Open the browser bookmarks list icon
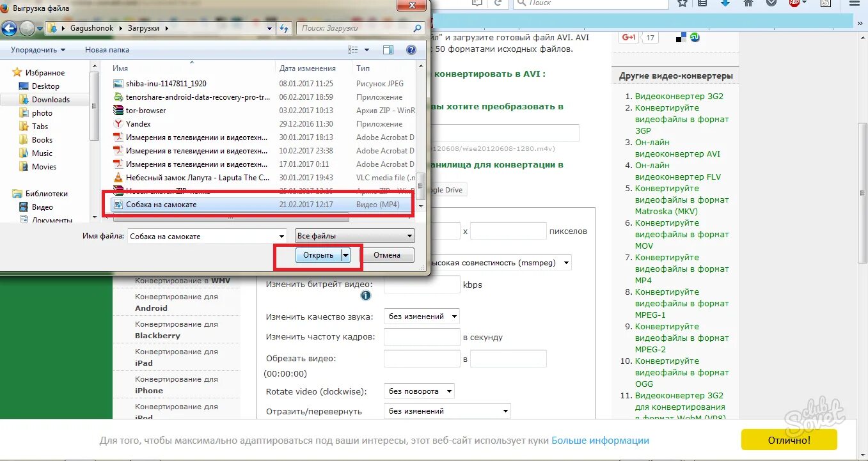868x461 pixels. [x=702, y=3]
